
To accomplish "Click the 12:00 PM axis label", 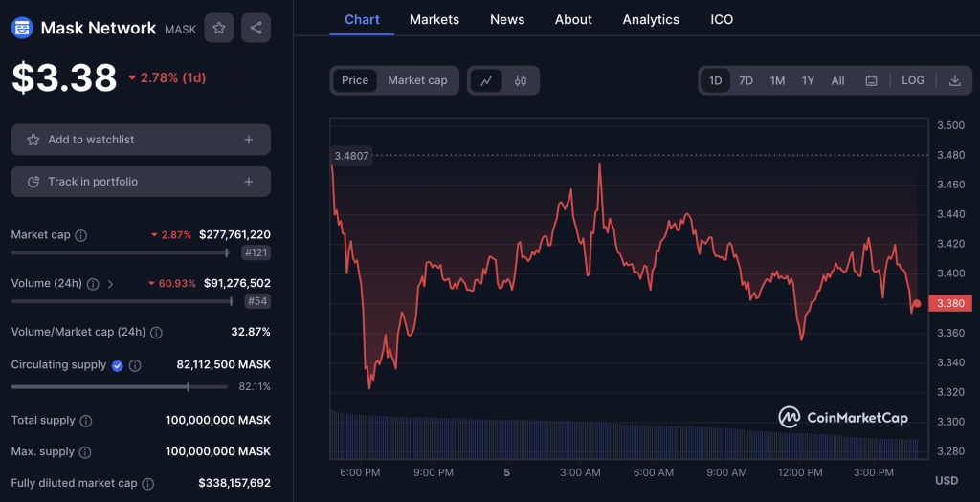I will (800, 473).
